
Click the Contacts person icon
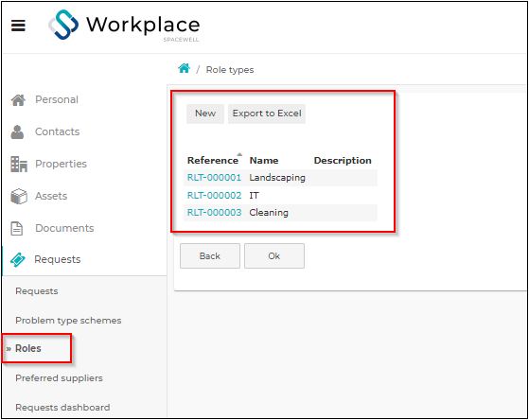pyautogui.click(x=17, y=131)
